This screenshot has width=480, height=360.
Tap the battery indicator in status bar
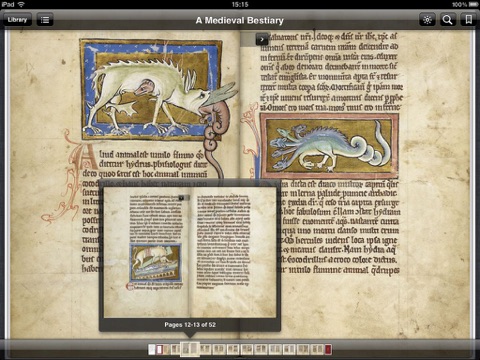tap(473, 4)
